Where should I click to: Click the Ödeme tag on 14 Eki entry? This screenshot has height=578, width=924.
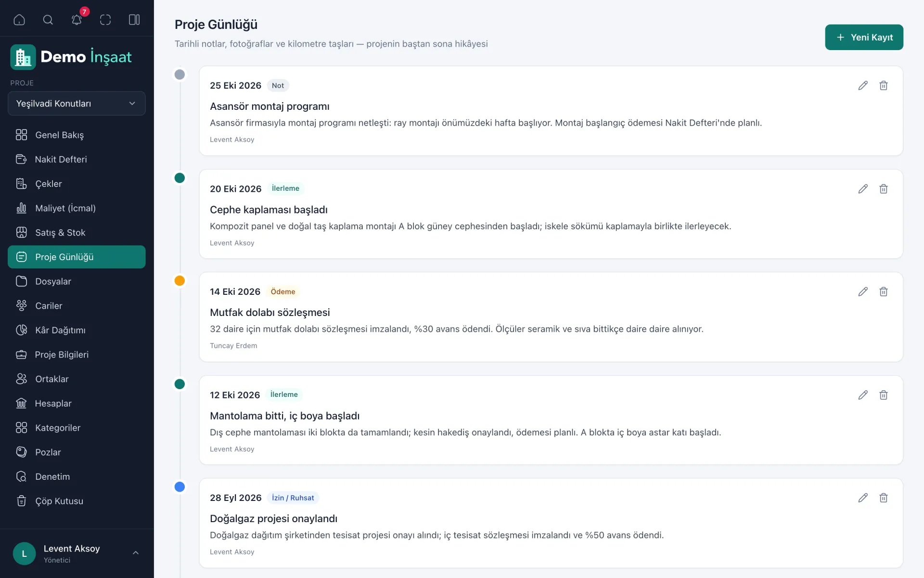(283, 291)
